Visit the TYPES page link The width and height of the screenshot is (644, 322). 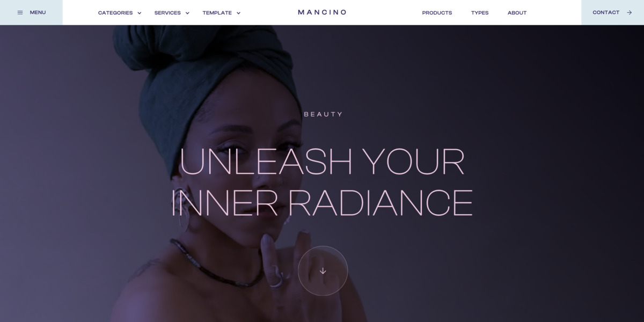click(480, 13)
